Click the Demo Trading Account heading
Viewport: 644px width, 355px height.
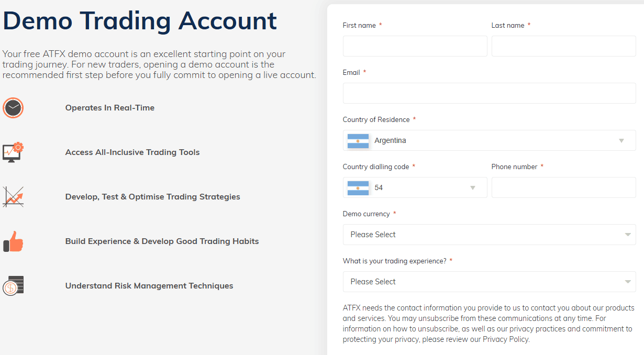point(139,21)
